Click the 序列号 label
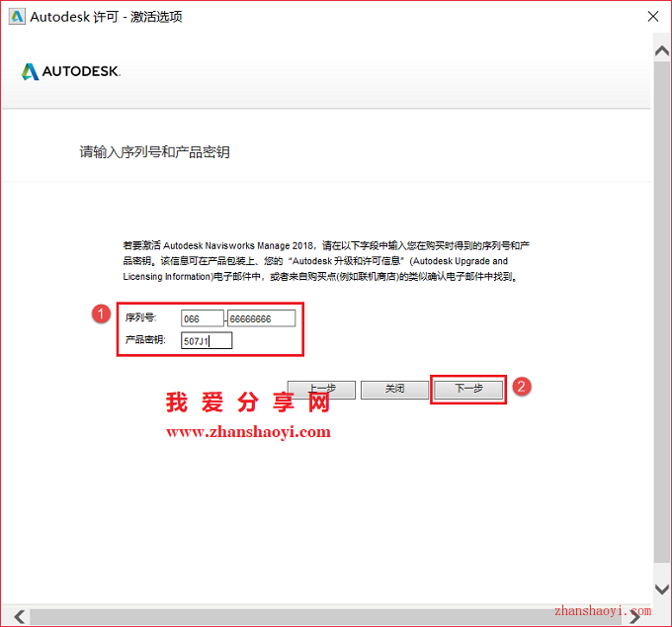This screenshot has height=627, width=672. click(x=140, y=317)
